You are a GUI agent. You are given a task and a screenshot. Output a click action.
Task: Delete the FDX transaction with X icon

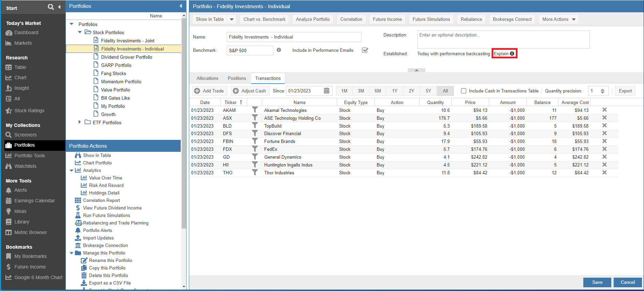pos(604,149)
